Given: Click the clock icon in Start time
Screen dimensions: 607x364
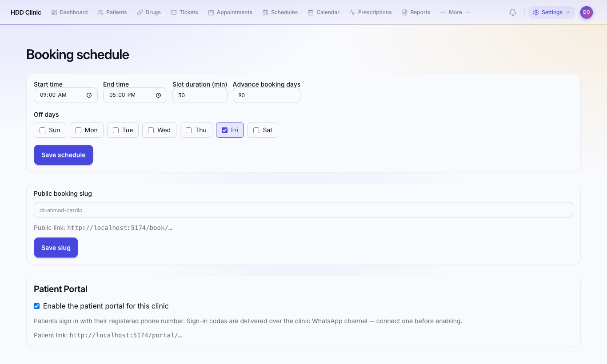Looking at the screenshot, I should (x=89, y=95).
